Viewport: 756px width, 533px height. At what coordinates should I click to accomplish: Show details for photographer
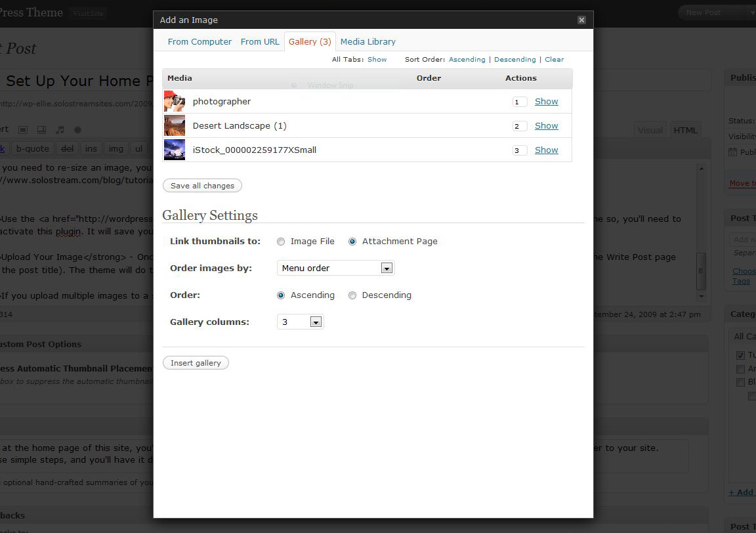[x=546, y=101]
